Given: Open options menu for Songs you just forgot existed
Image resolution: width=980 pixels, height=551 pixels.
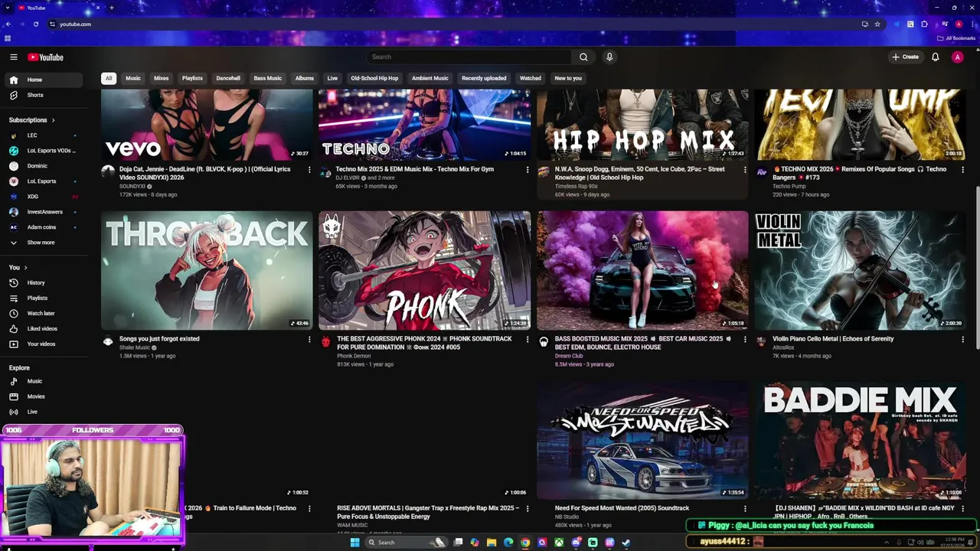Looking at the screenshot, I should [x=309, y=339].
